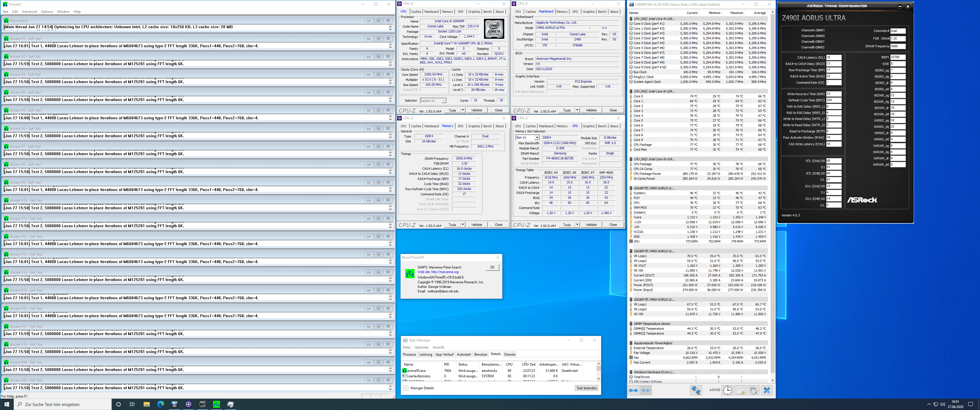Open HWiNFO sensor settings gear icon
The image size is (980, 410).
pos(753,390)
